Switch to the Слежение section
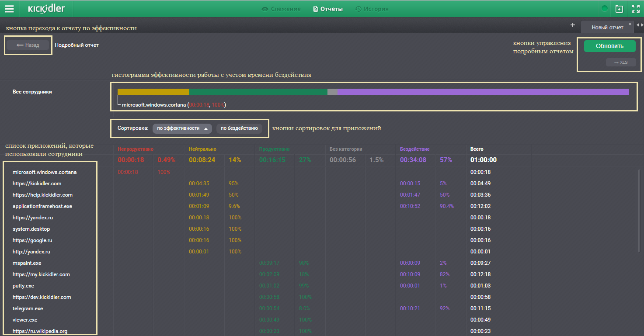 tap(281, 9)
